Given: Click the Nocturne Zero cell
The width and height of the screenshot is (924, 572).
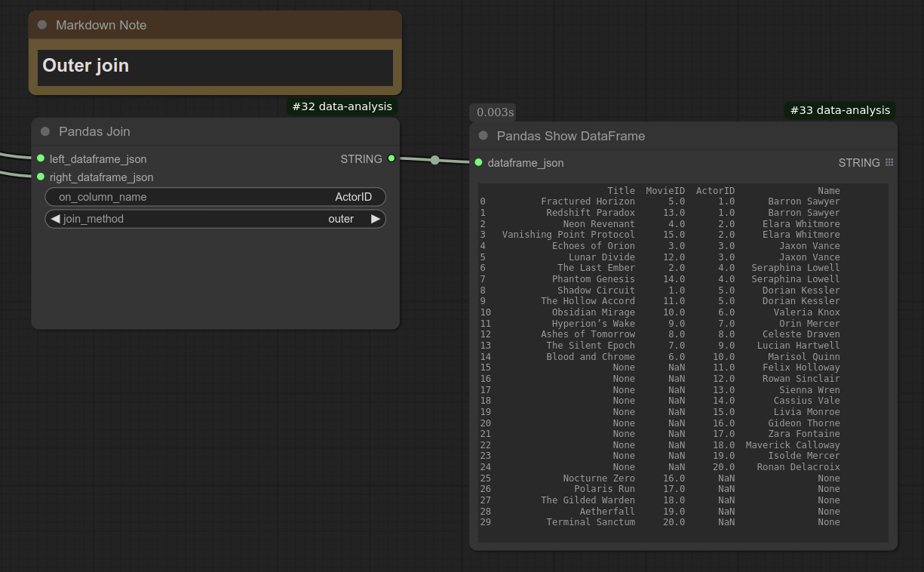Looking at the screenshot, I should [x=599, y=478].
